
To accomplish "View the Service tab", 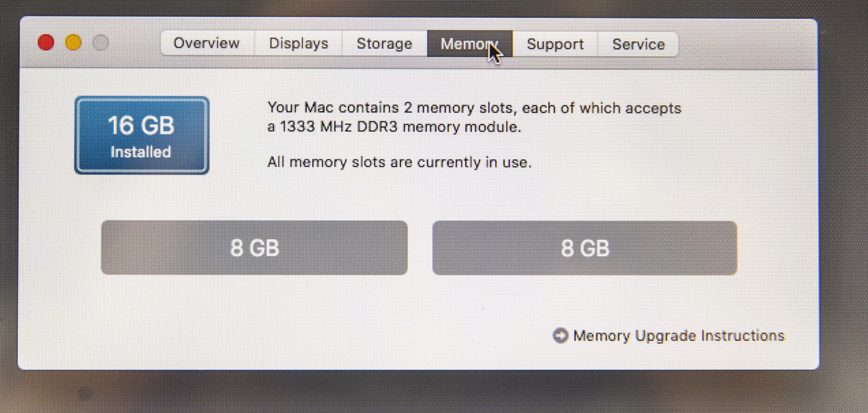I will pyautogui.click(x=638, y=45).
